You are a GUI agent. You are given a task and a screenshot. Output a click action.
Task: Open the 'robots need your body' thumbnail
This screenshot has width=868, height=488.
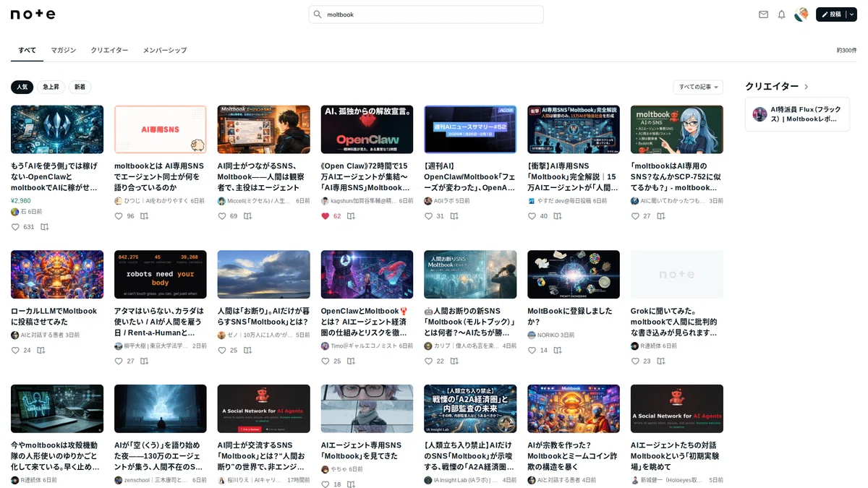coord(161,275)
